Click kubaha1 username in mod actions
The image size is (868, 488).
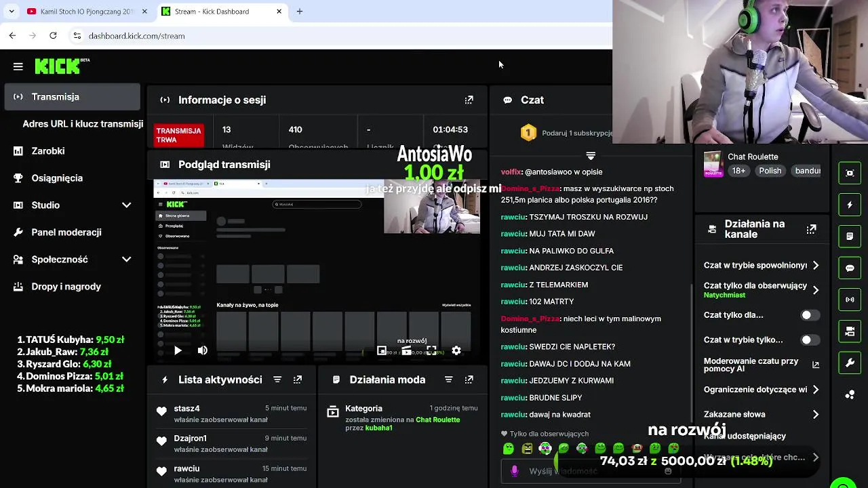click(x=378, y=428)
